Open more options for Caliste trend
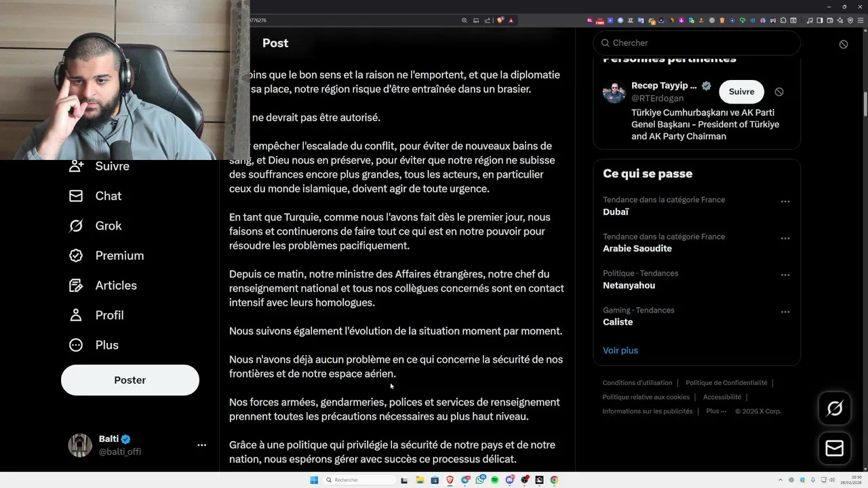868x488 pixels. 785,312
